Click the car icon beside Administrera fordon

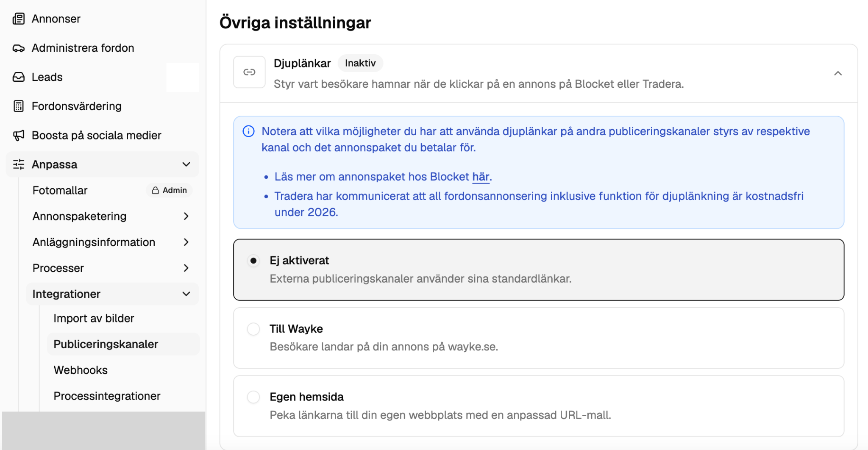(18, 48)
